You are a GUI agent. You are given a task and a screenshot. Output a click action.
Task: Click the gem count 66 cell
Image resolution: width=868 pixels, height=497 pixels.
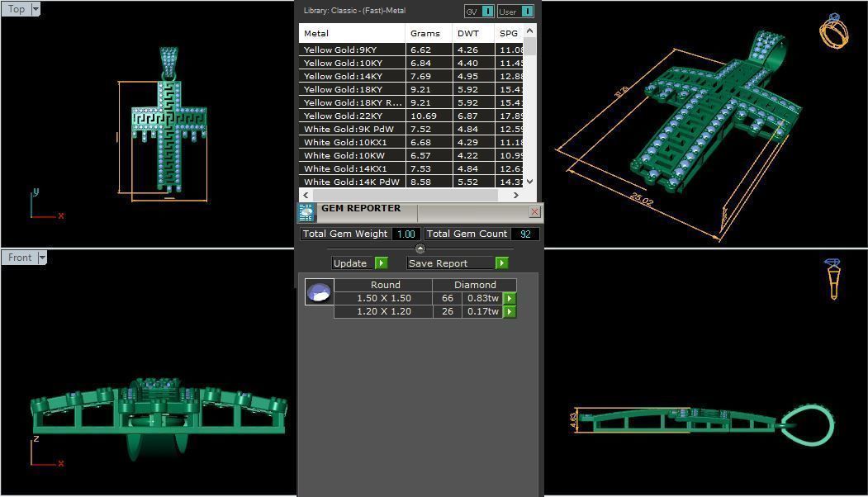(448, 298)
